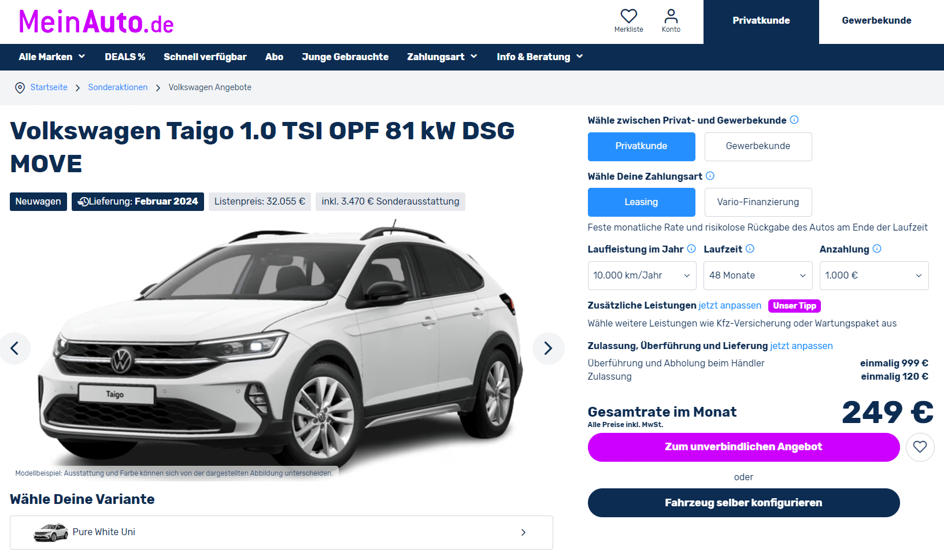Click info icon beside Laufleistung im Jahr
This screenshot has height=560, width=944.
click(x=691, y=249)
